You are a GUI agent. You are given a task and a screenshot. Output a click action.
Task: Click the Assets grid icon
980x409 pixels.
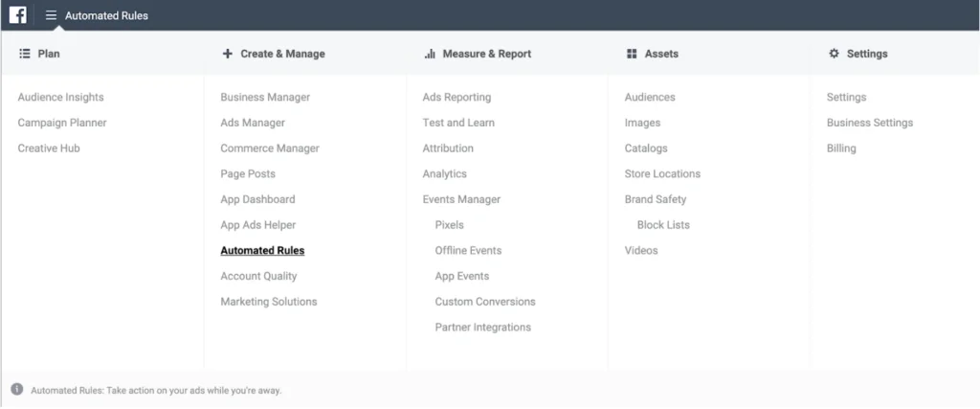pos(632,54)
